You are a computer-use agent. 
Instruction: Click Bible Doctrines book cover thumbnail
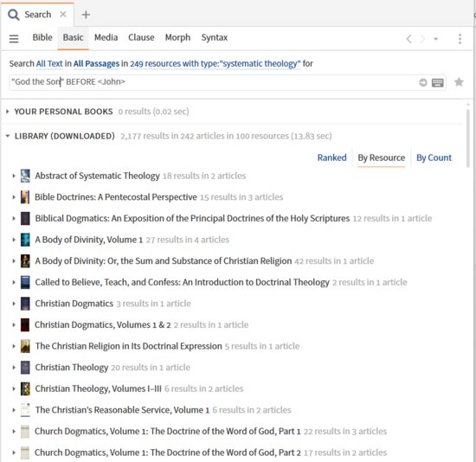pos(25,197)
